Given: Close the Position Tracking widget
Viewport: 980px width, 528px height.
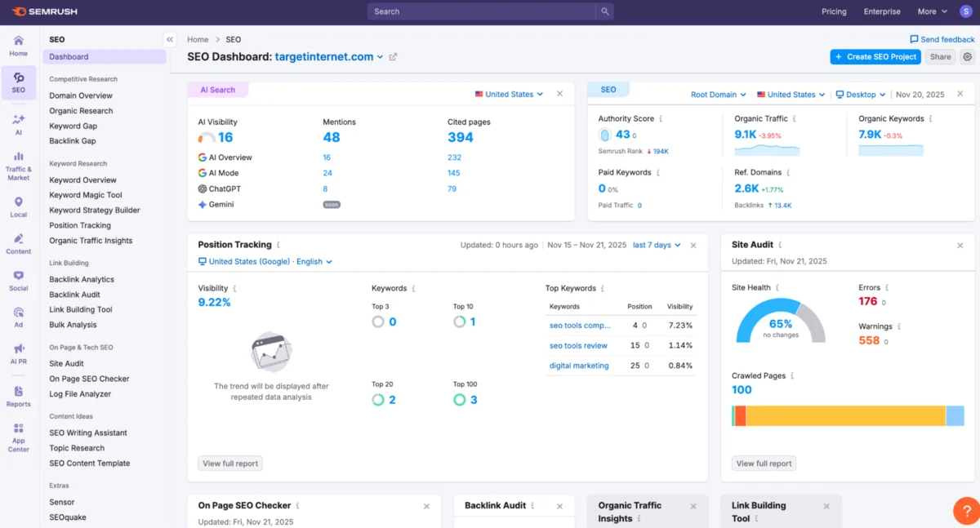Looking at the screenshot, I should click(x=693, y=245).
